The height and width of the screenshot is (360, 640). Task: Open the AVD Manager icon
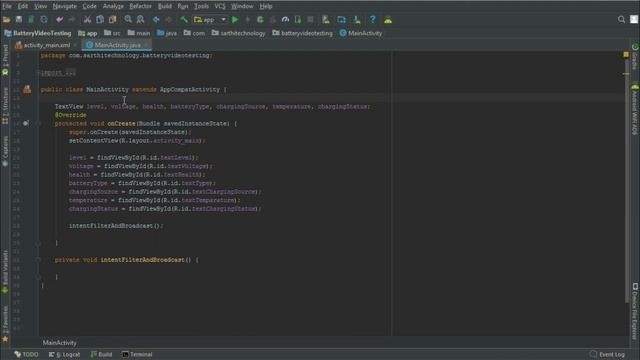tap(326, 20)
